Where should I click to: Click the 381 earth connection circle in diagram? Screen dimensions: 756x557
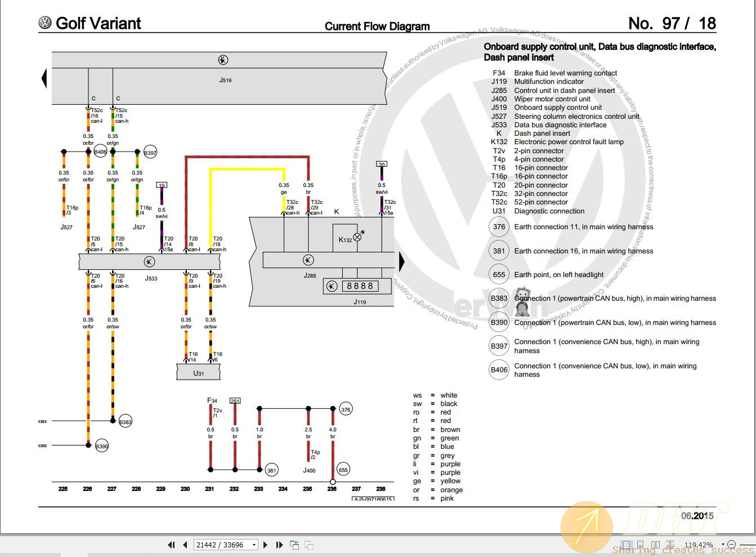point(271,470)
